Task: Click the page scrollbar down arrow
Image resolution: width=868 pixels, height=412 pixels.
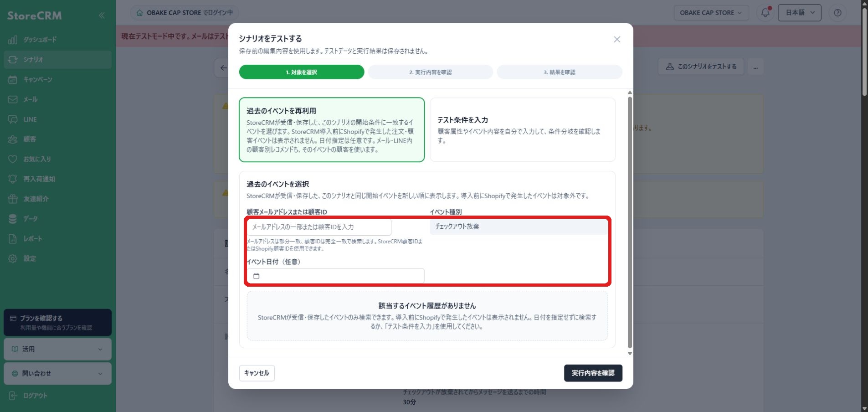Action: click(x=864, y=408)
